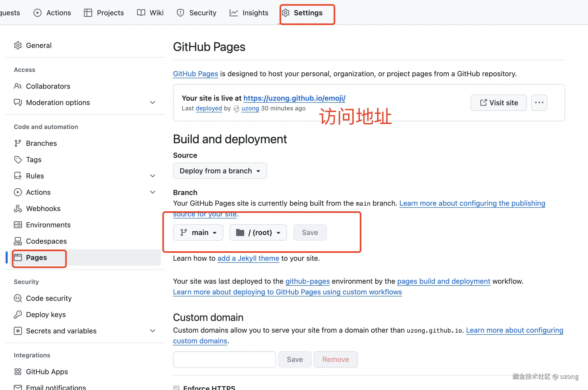This screenshot has width=588, height=390.
Task: Click the Branches git-branch icon
Action: point(18,143)
